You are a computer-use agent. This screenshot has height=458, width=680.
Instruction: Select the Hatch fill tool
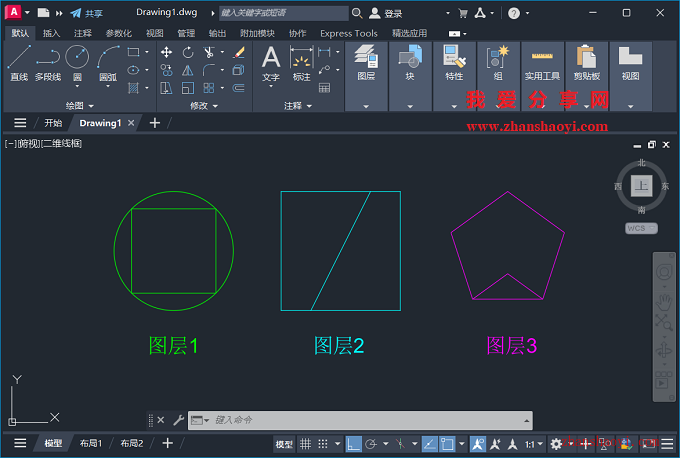point(134,88)
